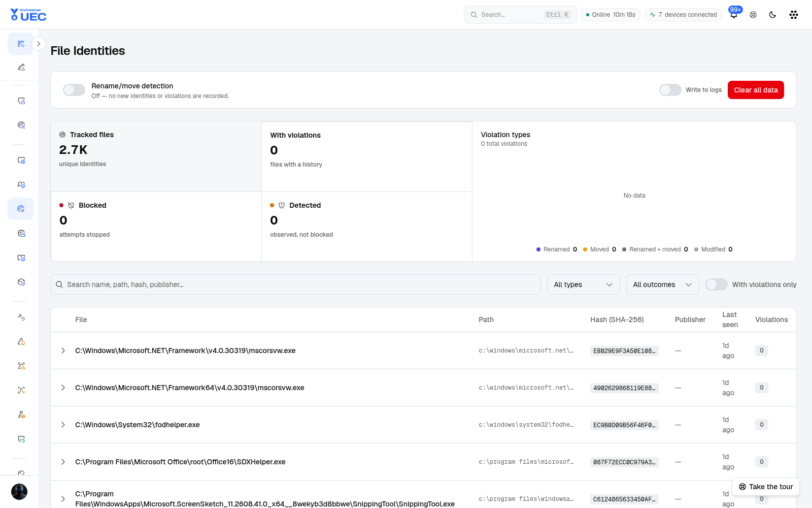812x508 pixels.
Task: Turn on Write to logs switch
Action: (670, 90)
